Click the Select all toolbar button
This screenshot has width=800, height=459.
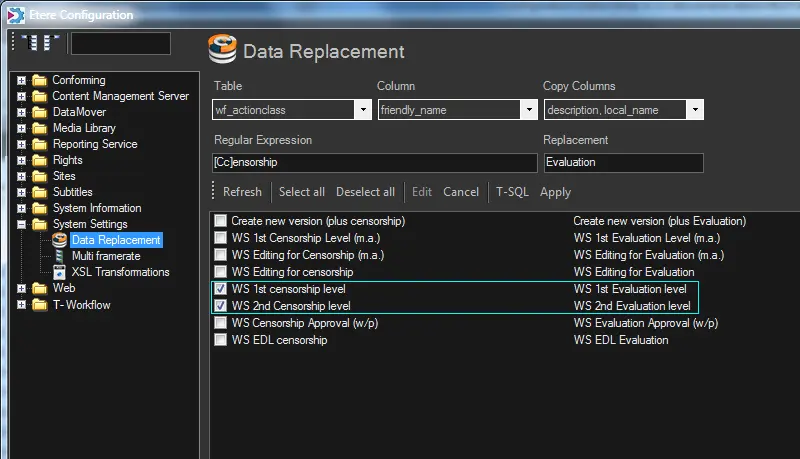(x=301, y=192)
